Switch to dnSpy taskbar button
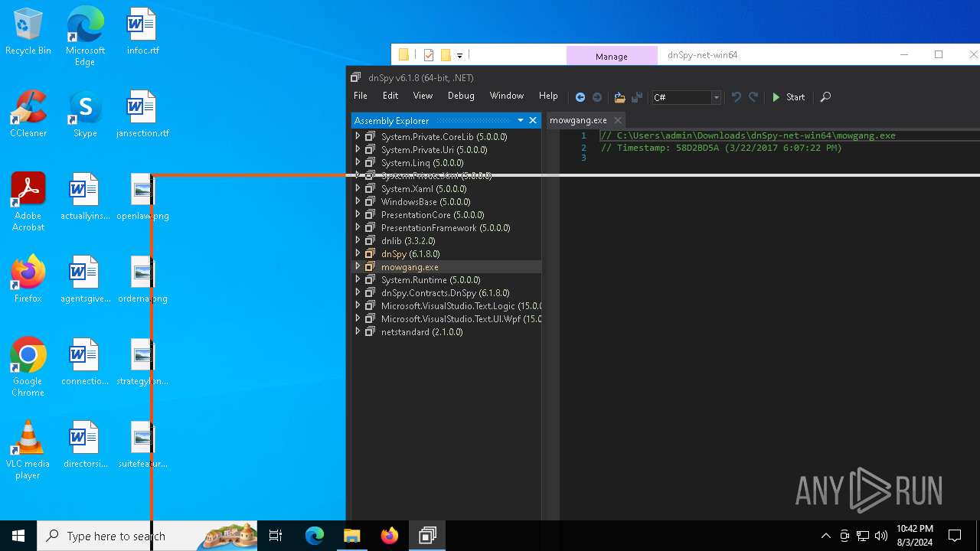 point(427,536)
